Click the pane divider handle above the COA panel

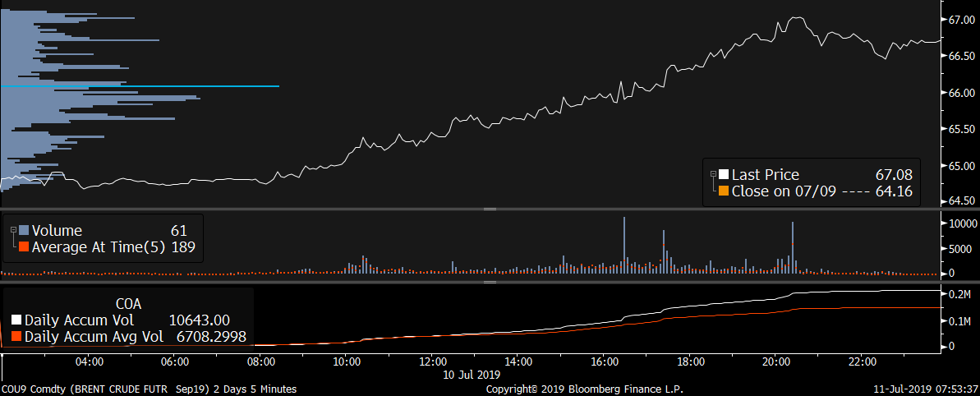pos(490,283)
